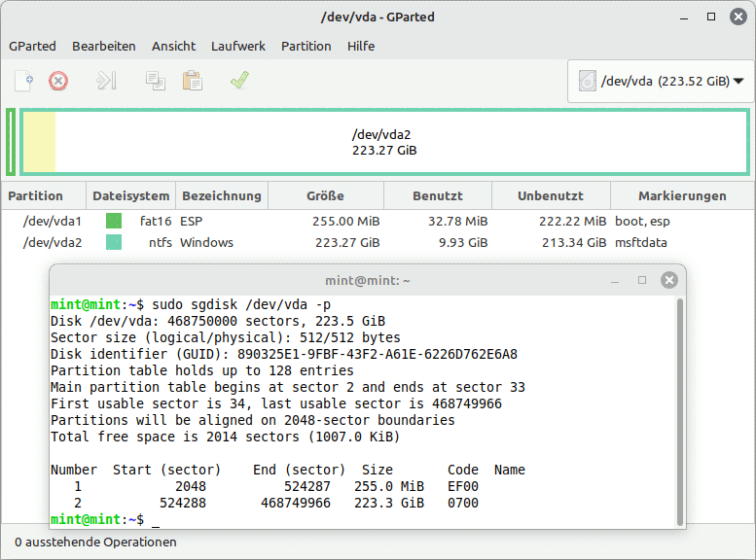Maximize the terminal window

tap(642, 280)
